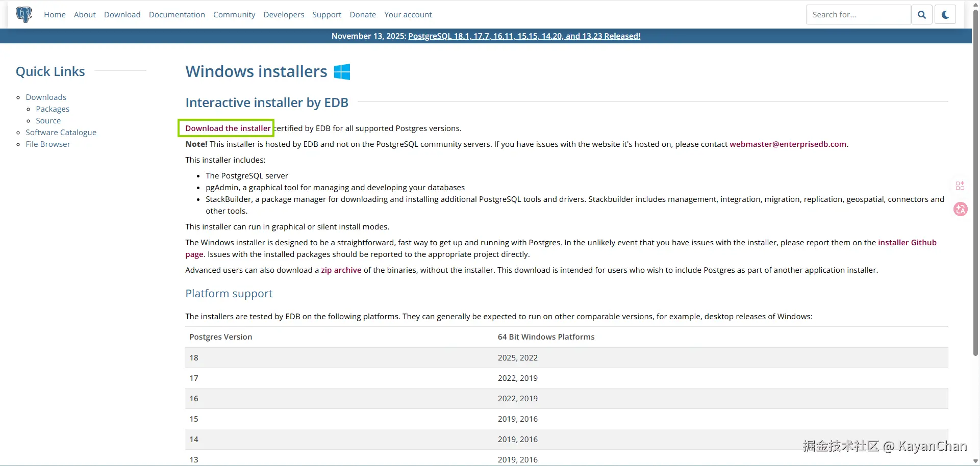
Task: Click the Quick Links heading
Action: [51, 71]
